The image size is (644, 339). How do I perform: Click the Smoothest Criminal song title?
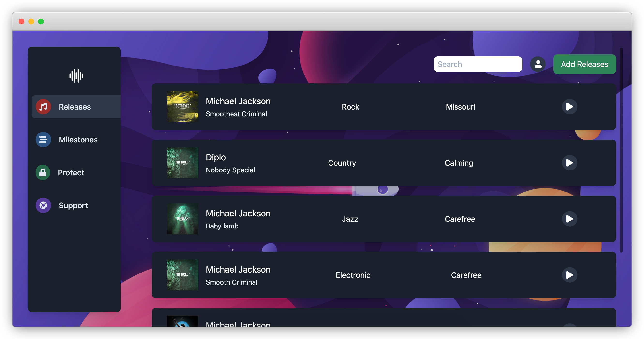point(236,114)
